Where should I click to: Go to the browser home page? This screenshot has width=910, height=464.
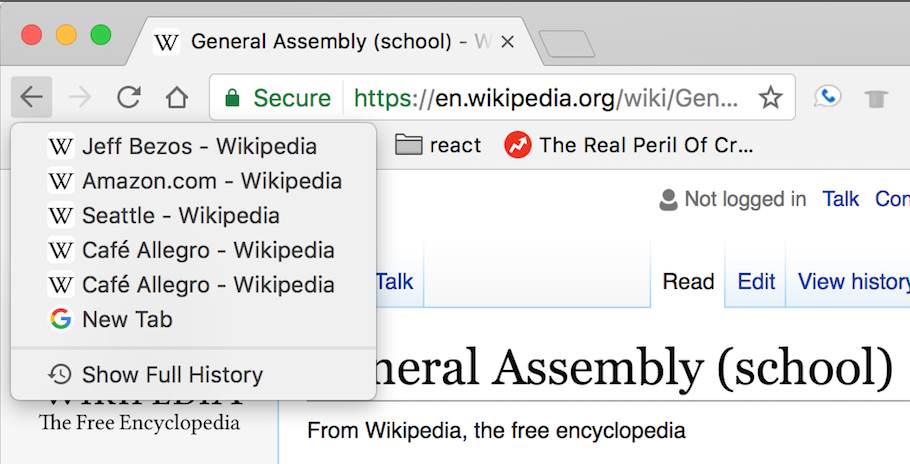(177, 97)
